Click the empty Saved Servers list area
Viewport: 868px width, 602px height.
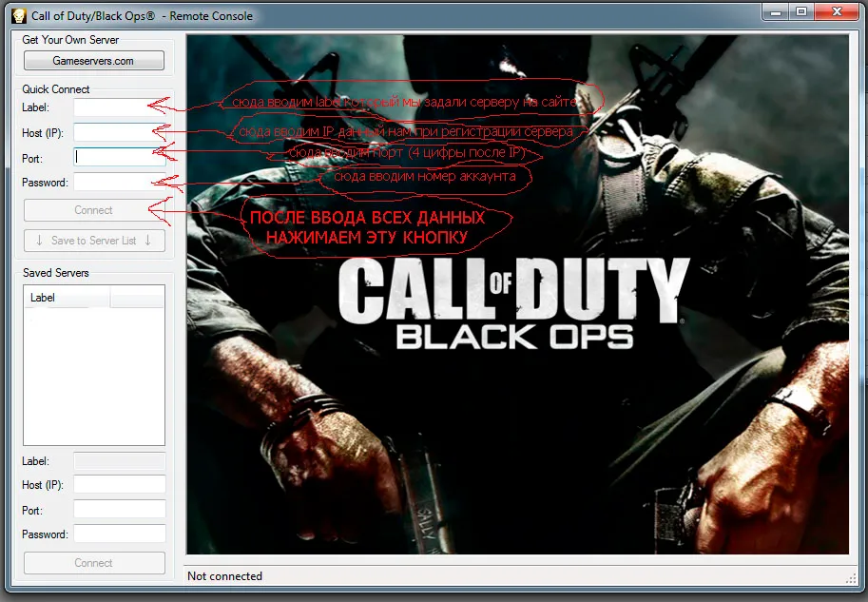[94, 380]
